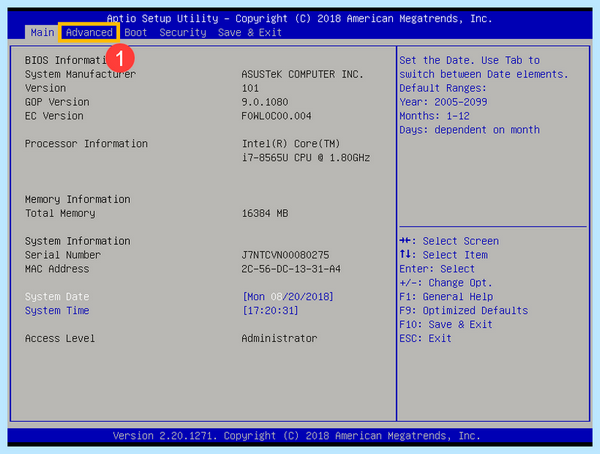Click the Serial Number label
Viewport: 600px width, 454px height.
(x=63, y=255)
